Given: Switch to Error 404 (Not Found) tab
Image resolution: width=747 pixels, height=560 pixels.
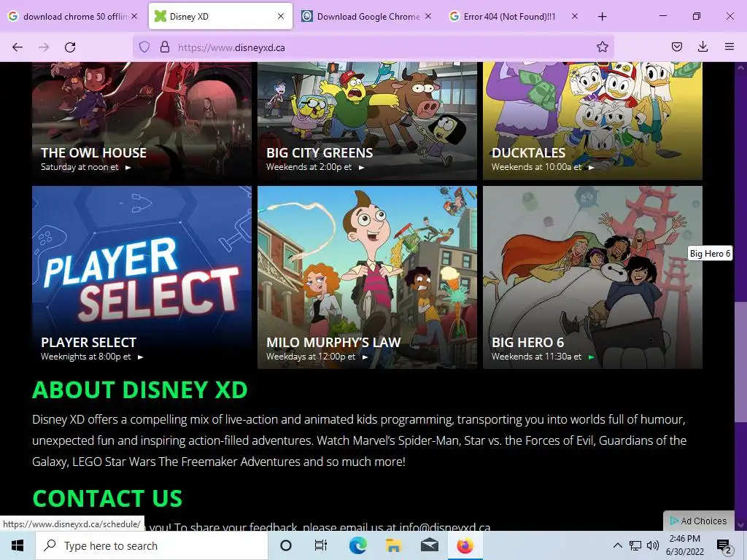Looking at the screenshot, I should 513,16.
